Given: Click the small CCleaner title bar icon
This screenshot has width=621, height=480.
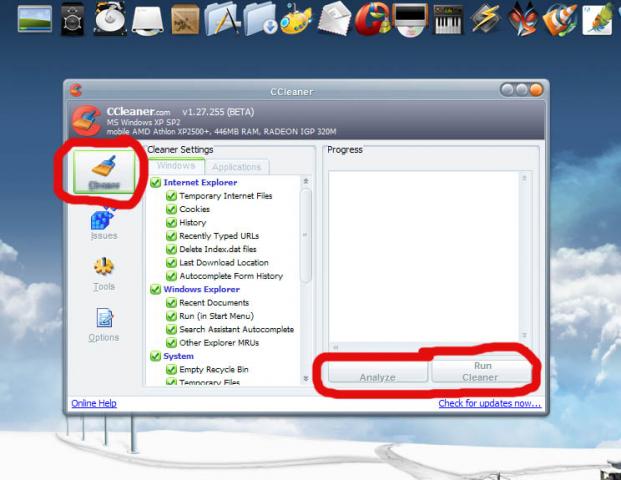Looking at the screenshot, I should coord(76,90).
